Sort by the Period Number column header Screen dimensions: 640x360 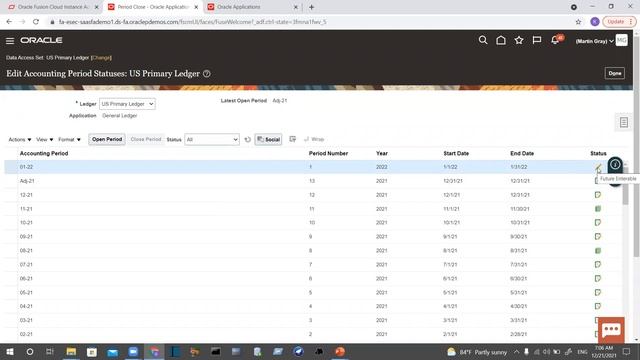(328, 153)
